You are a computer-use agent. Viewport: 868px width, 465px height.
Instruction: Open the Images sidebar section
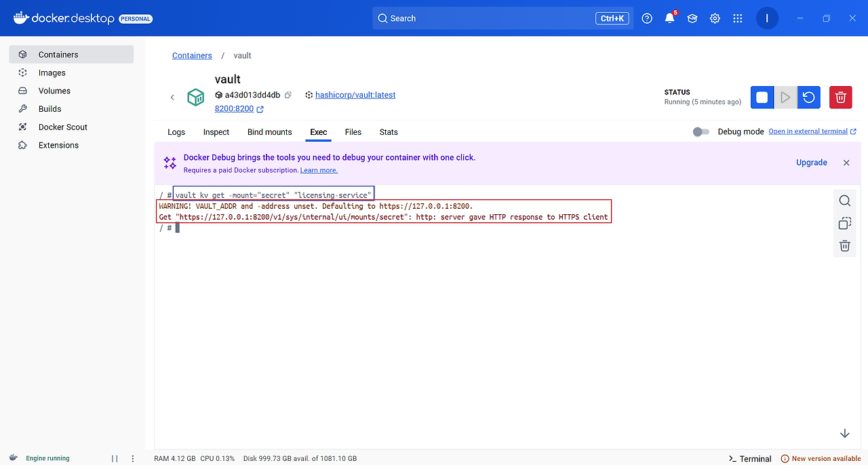(x=71, y=73)
